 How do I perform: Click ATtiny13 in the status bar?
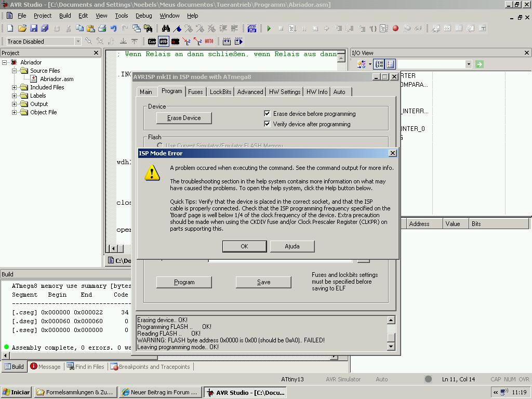tap(292, 379)
